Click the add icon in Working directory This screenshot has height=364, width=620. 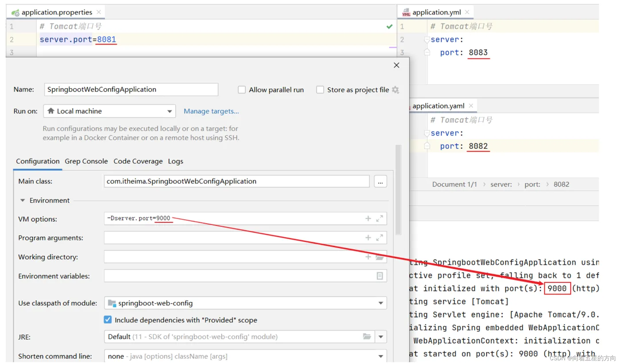coord(368,257)
